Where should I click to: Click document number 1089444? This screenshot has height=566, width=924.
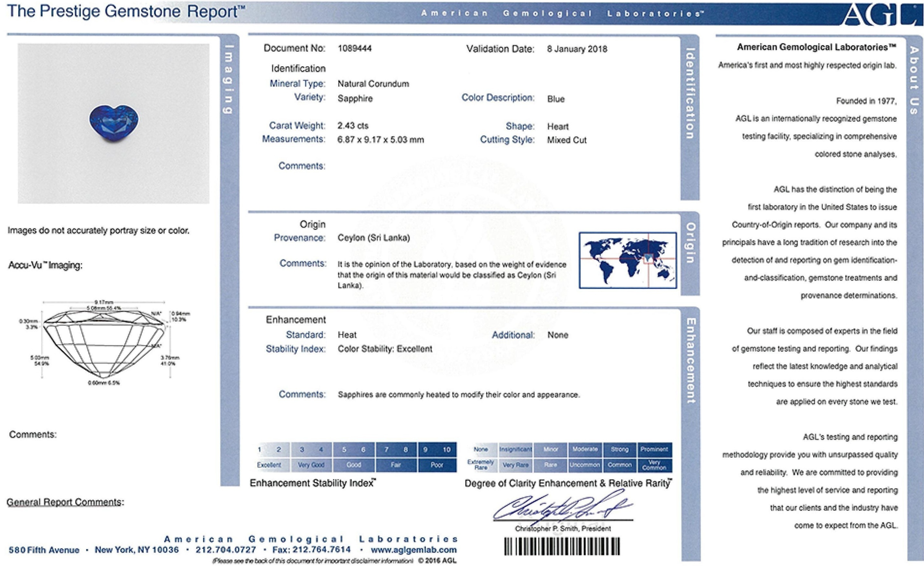tap(354, 48)
